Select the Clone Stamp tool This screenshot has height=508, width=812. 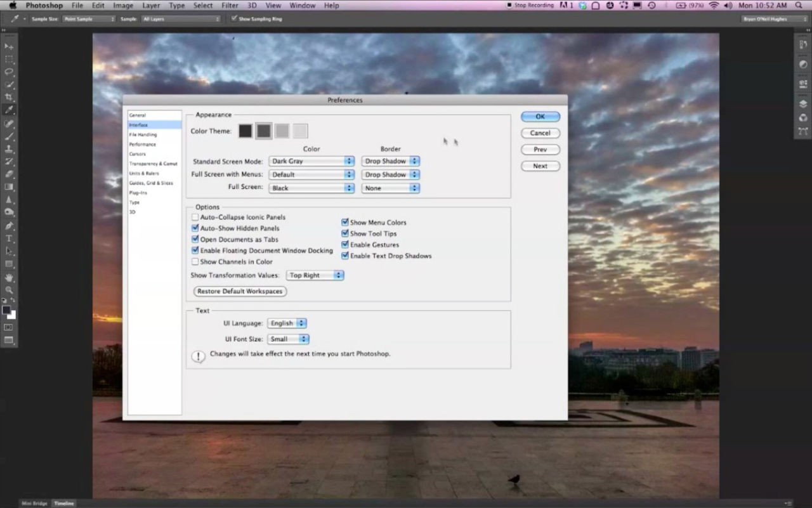(x=9, y=149)
